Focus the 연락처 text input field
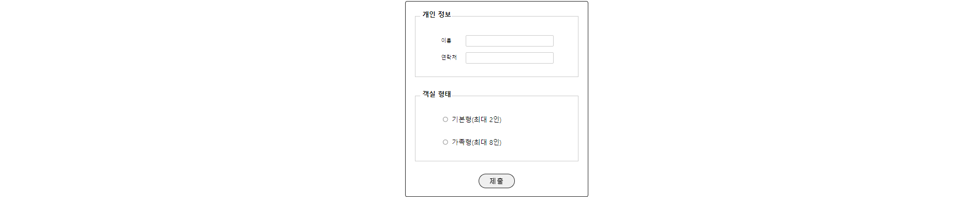Screen dimensions: 980x197 click(509, 58)
